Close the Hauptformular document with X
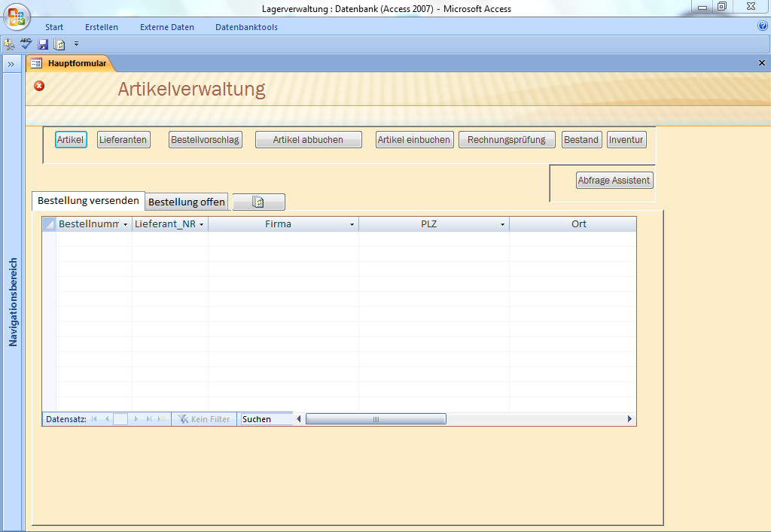The image size is (771, 532). pyautogui.click(x=762, y=63)
